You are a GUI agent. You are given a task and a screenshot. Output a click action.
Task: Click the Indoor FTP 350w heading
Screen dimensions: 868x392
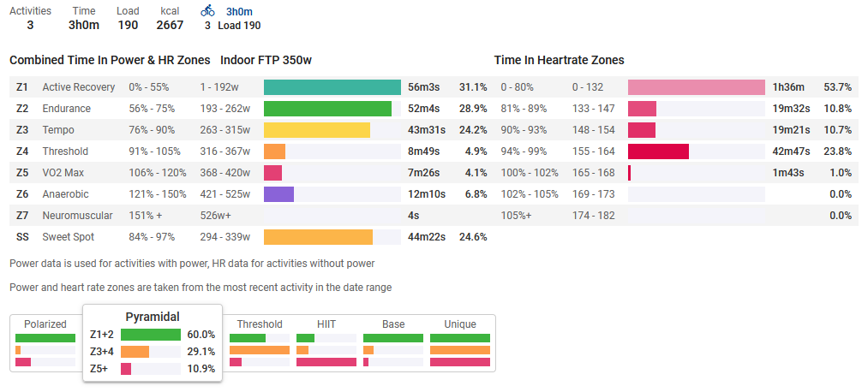pos(266,60)
